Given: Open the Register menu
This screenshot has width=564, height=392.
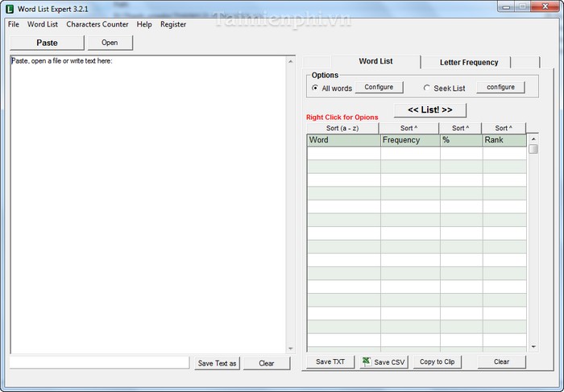Looking at the screenshot, I should pos(173,24).
